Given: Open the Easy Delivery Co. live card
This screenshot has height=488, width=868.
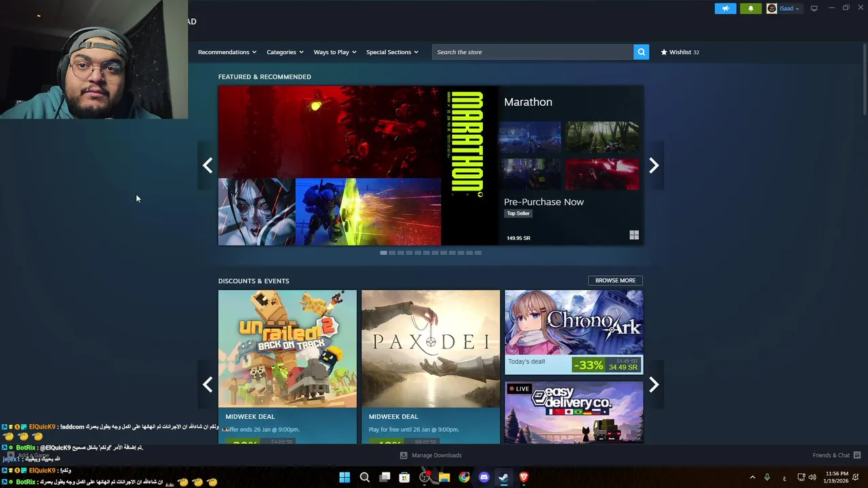Looking at the screenshot, I should click(574, 412).
